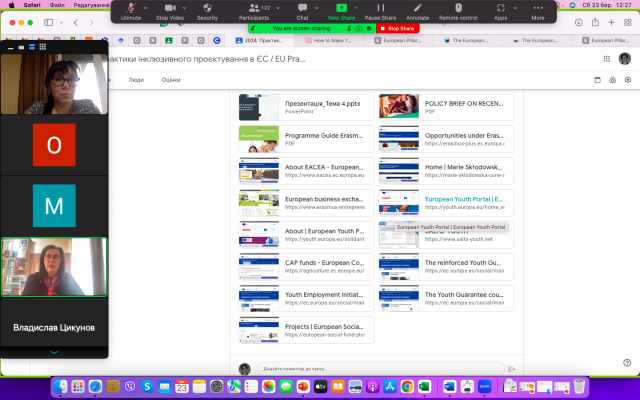Open the Safari sidebar dropdown arrow

(61, 22)
